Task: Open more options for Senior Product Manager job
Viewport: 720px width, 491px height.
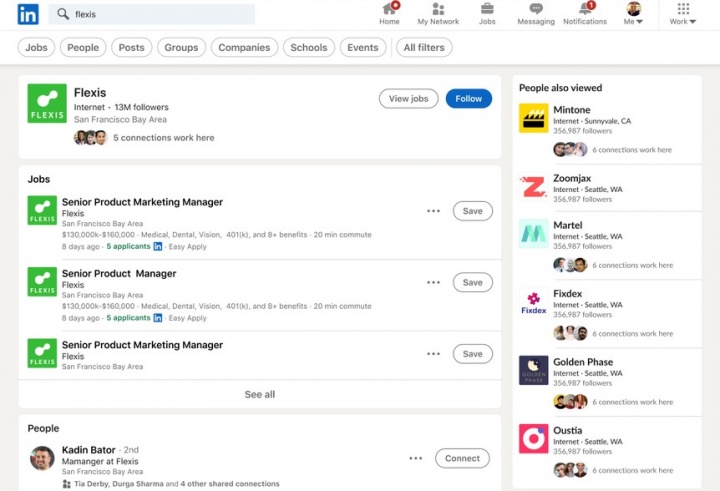Action: click(433, 282)
